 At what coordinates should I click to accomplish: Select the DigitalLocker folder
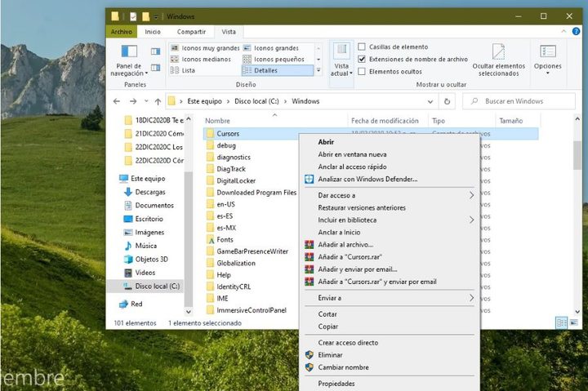tap(230, 180)
